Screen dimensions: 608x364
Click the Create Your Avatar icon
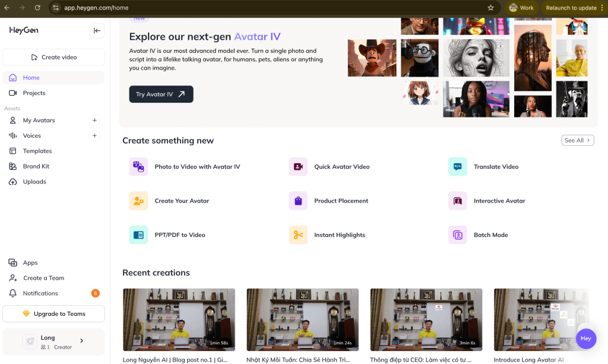tap(138, 201)
